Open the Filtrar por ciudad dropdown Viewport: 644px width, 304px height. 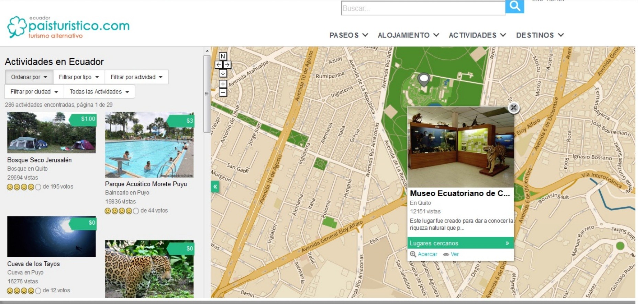(x=34, y=92)
